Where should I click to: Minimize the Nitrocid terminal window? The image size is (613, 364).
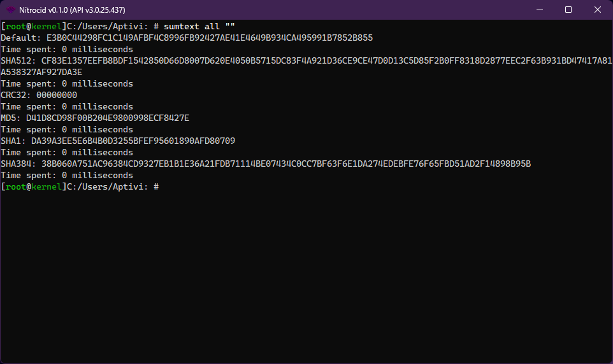tap(538, 10)
